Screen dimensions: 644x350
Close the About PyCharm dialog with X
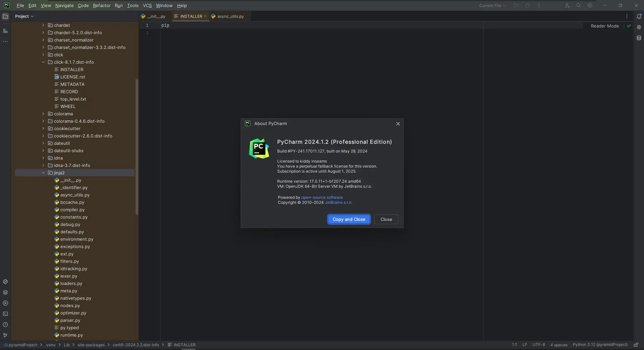(398, 124)
